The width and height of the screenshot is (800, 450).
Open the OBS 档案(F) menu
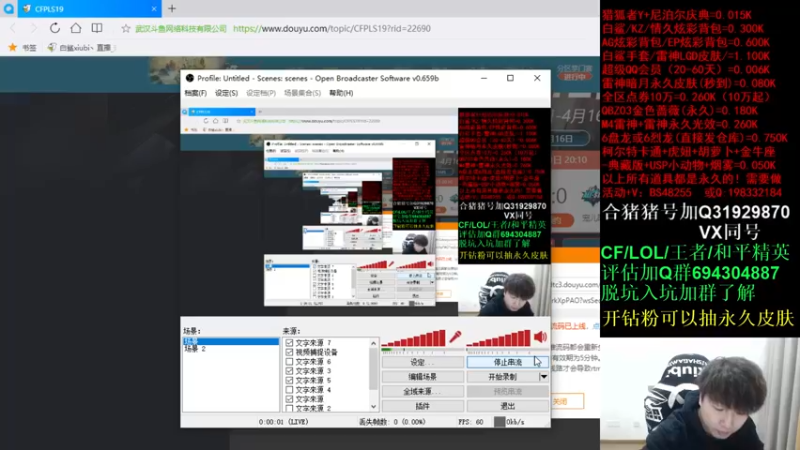(x=195, y=93)
